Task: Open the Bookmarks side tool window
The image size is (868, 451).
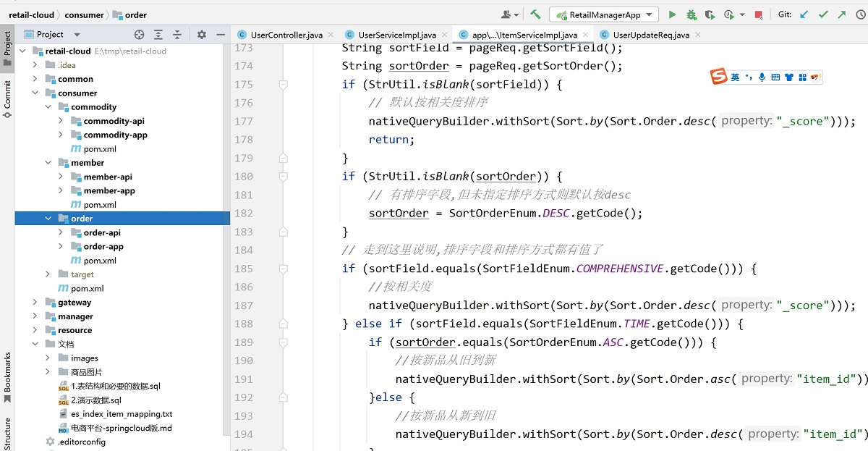Action: (x=7, y=376)
